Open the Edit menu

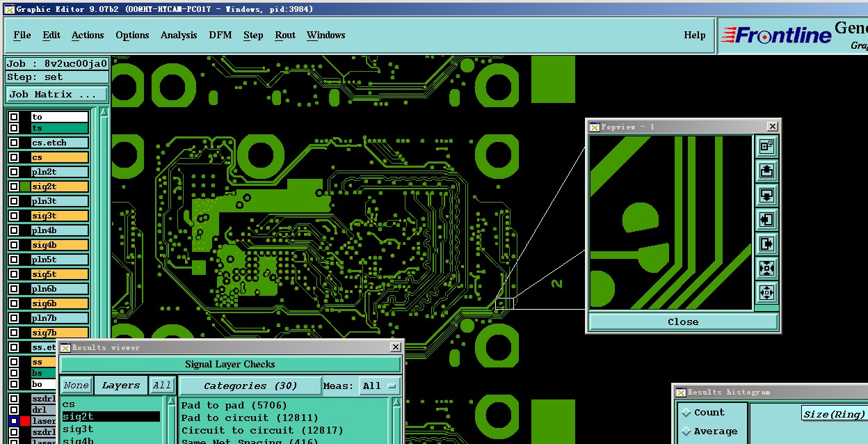(x=51, y=35)
